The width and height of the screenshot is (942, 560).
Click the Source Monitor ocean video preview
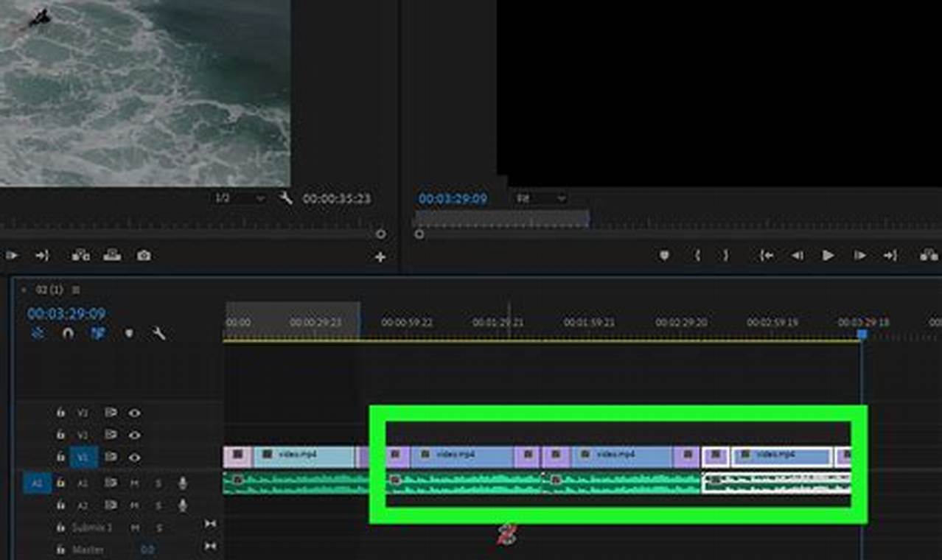point(144,93)
